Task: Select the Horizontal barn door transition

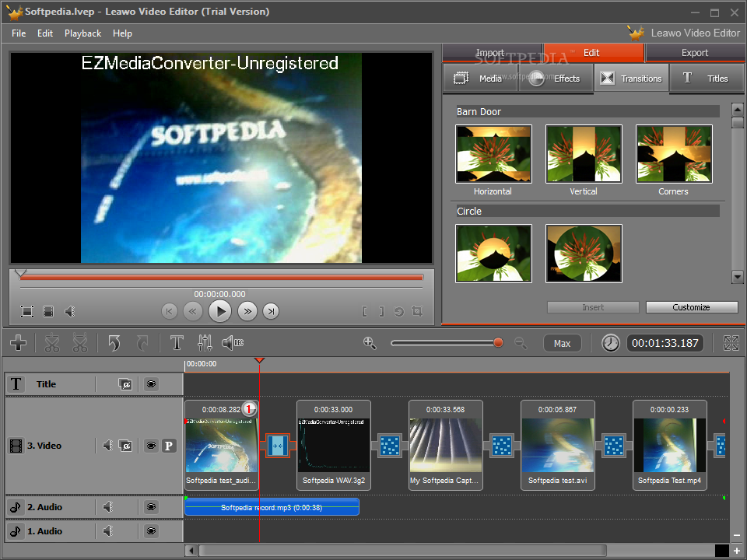Action: (x=493, y=154)
